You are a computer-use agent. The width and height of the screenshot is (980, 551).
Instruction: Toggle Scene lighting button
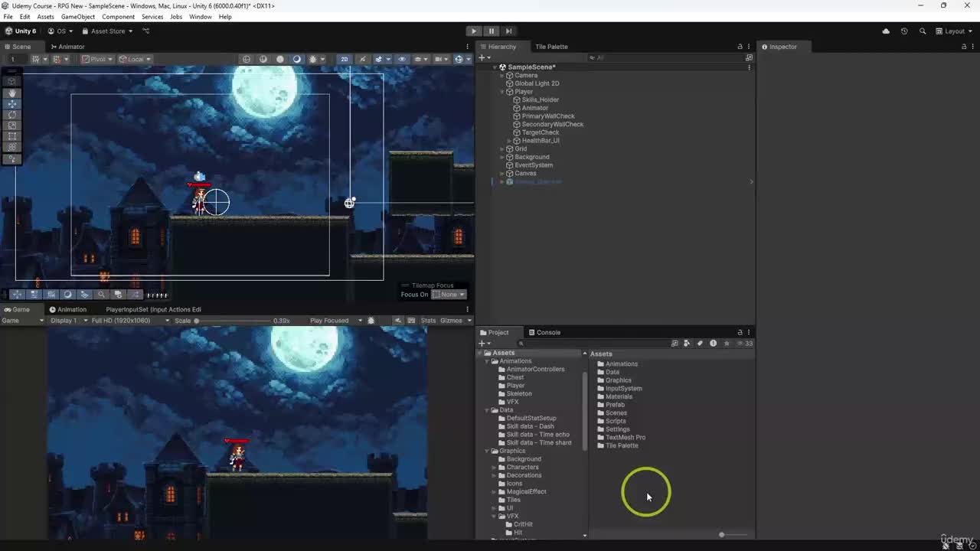pyautogui.click(x=363, y=59)
